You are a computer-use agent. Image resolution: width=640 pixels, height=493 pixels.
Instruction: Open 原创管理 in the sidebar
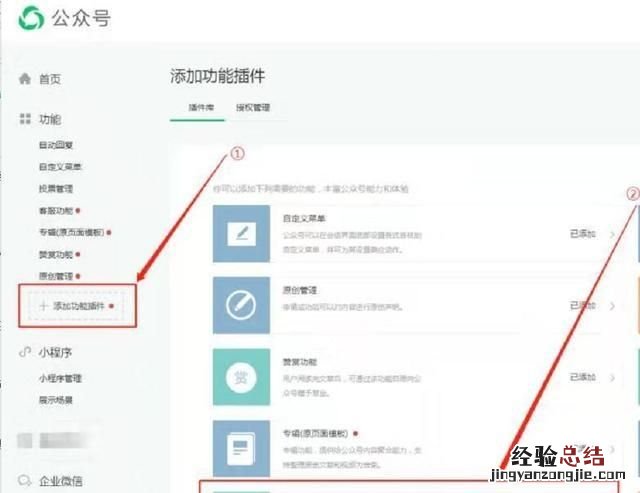coord(56,276)
